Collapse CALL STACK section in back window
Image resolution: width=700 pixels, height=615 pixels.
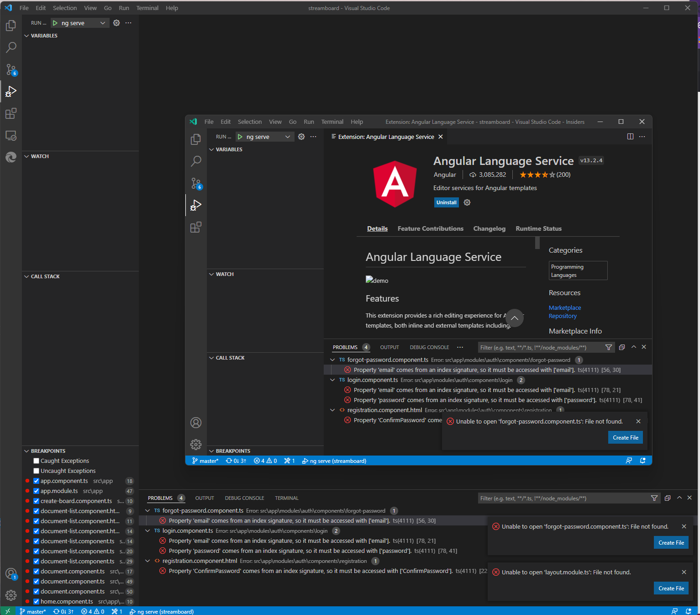click(x=26, y=276)
